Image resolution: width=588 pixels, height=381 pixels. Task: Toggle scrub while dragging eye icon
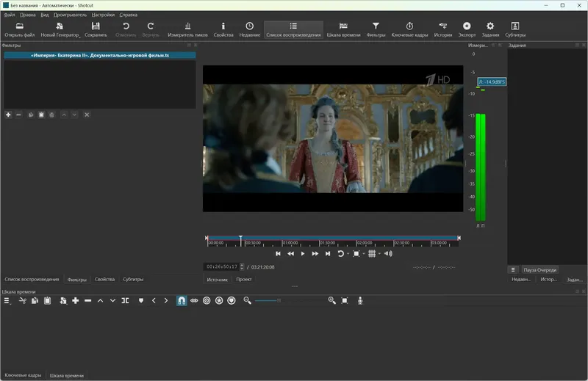tap(194, 300)
